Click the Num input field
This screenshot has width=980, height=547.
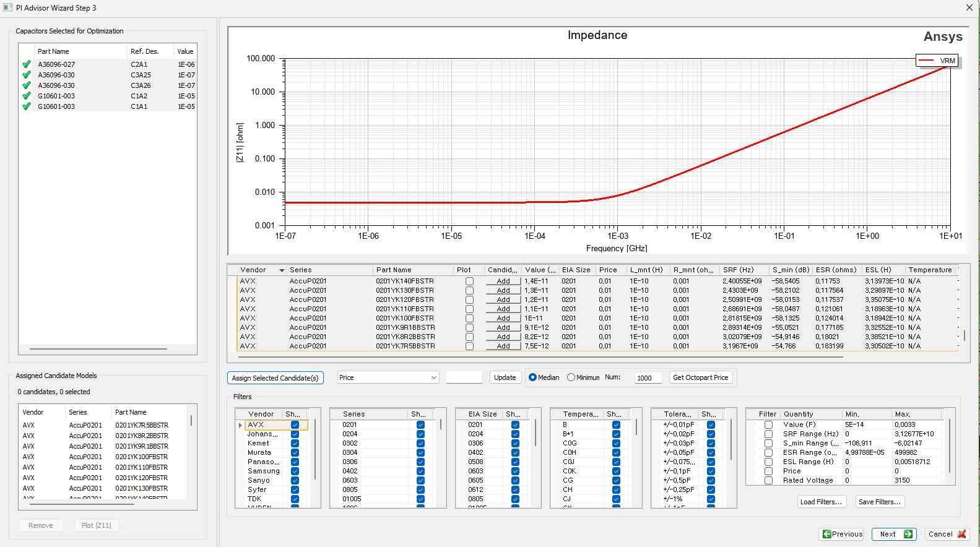pos(648,378)
